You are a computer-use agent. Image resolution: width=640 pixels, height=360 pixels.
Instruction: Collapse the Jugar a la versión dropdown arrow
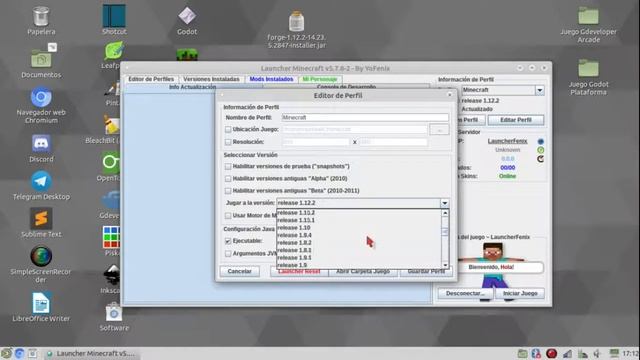click(444, 203)
